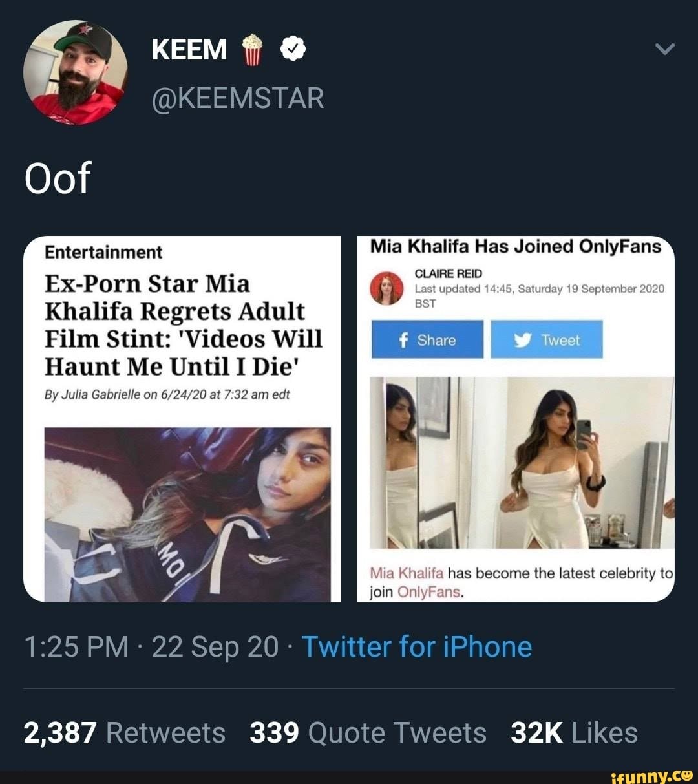Click the OnlyFans link in caption
Image resolution: width=698 pixels, height=784 pixels.
[429, 592]
